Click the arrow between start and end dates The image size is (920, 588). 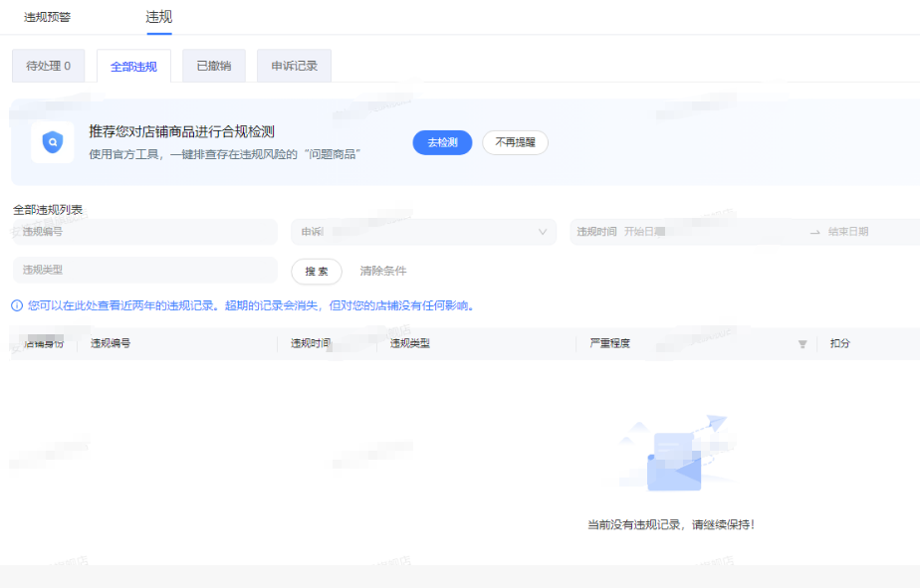(814, 232)
